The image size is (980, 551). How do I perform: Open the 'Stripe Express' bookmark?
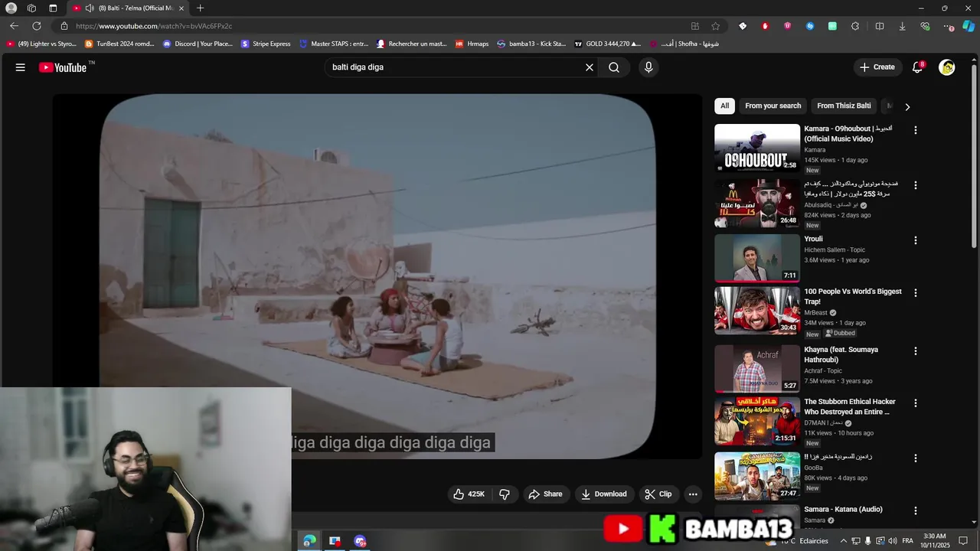point(266,44)
